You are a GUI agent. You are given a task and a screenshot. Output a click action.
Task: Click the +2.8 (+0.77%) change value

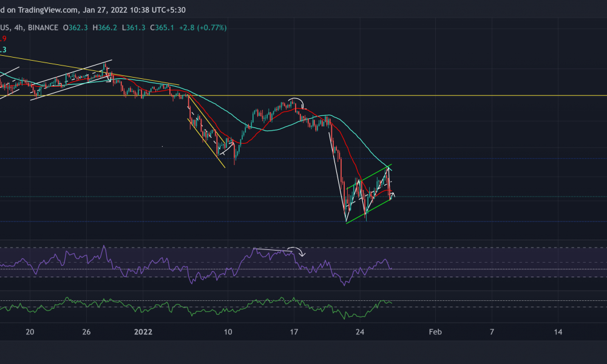(x=203, y=28)
